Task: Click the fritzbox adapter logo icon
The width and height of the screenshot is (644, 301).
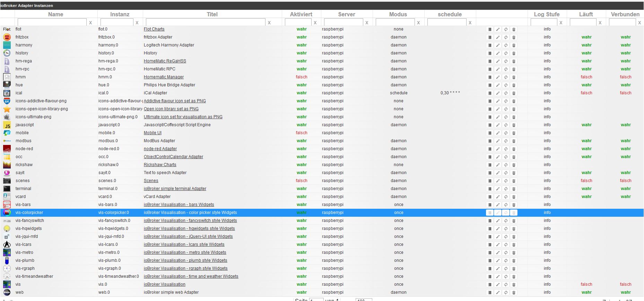Action: pyautogui.click(x=7, y=37)
